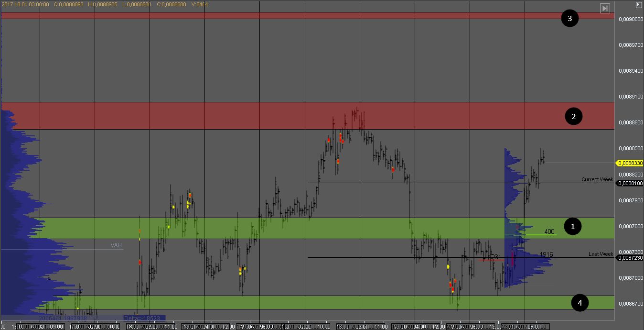644x330 pixels.
Task: Click the black circle marker numbered 4
Action: pyautogui.click(x=580, y=302)
